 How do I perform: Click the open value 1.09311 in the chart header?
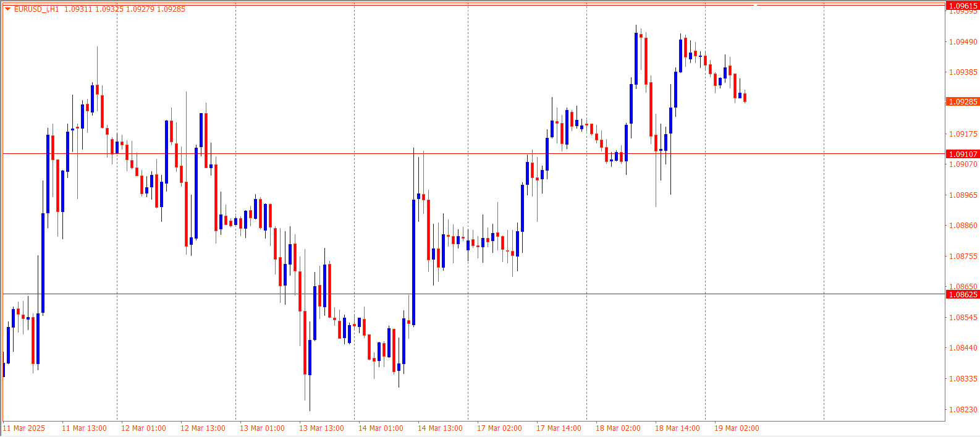tap(78, 9)
